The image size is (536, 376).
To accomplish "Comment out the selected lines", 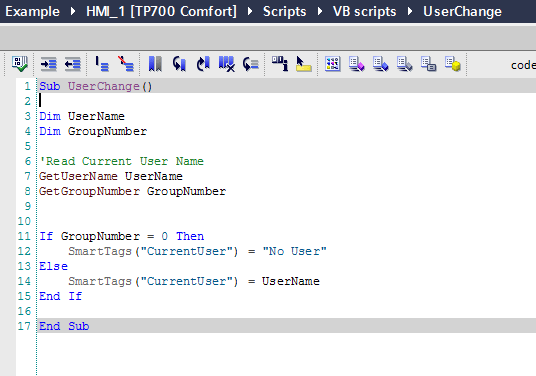I will 102,64.
